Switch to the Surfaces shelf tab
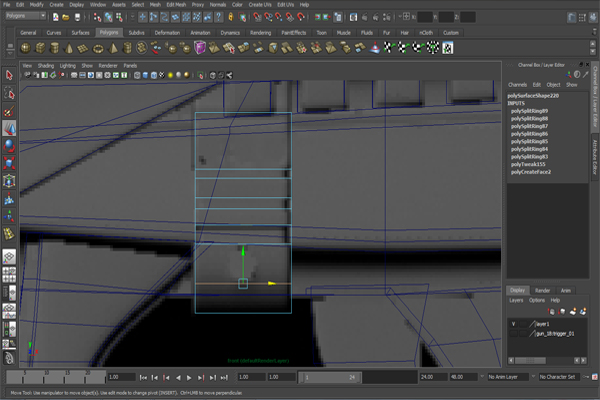 80,33
